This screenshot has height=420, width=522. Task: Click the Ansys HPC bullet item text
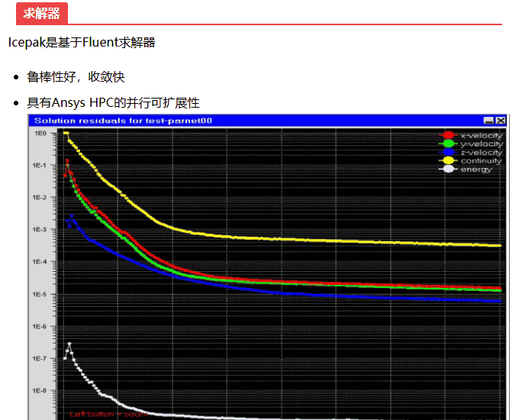point(113,102)
